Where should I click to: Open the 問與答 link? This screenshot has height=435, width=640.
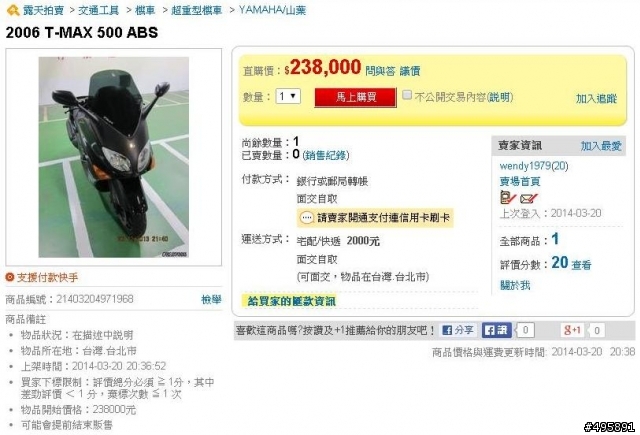click(x=380, y=71)
